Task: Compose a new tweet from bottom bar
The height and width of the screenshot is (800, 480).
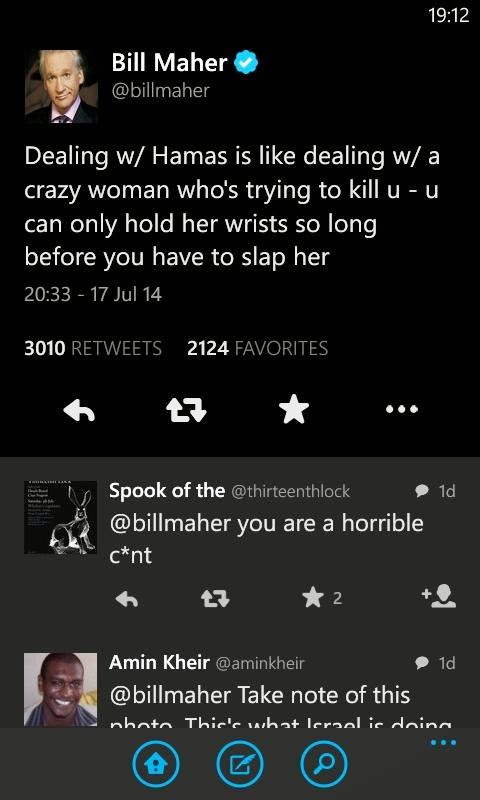Action: pos(240,764)
